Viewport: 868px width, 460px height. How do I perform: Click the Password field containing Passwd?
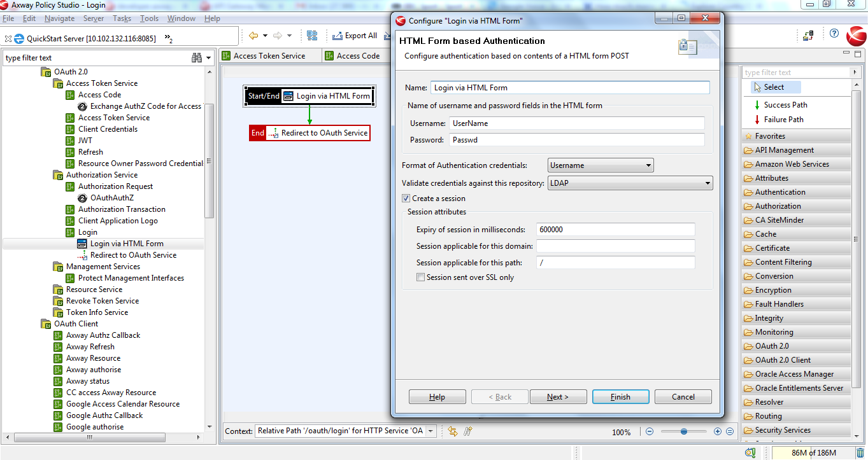tap(577, 140)
